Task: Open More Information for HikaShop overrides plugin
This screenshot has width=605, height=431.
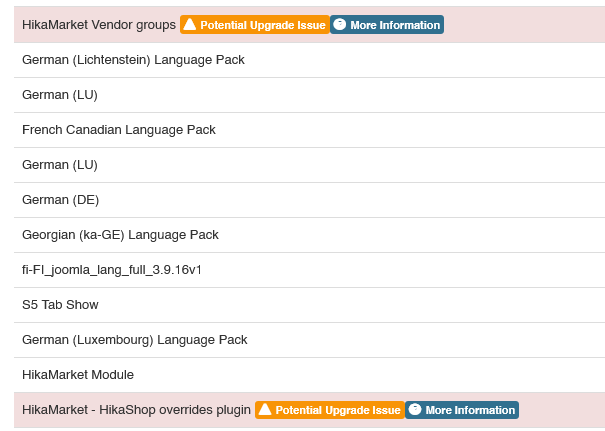Action: click(462, 410)
